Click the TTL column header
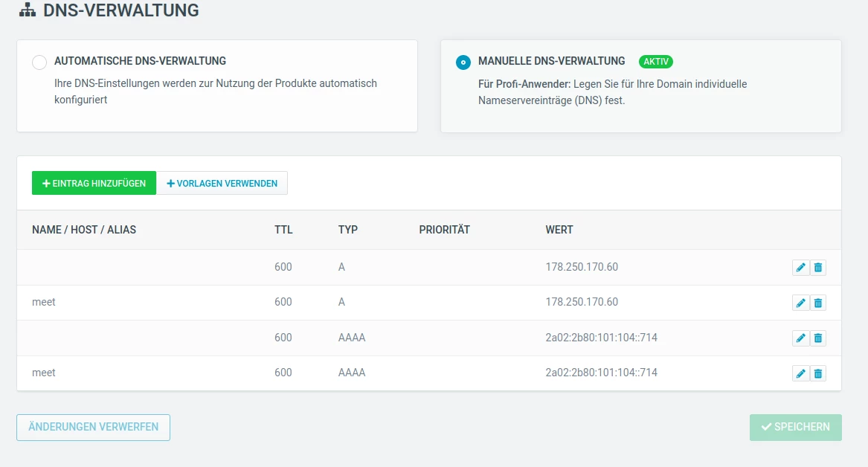The width and height of the screenshot is (868, 467). (283, 230)
